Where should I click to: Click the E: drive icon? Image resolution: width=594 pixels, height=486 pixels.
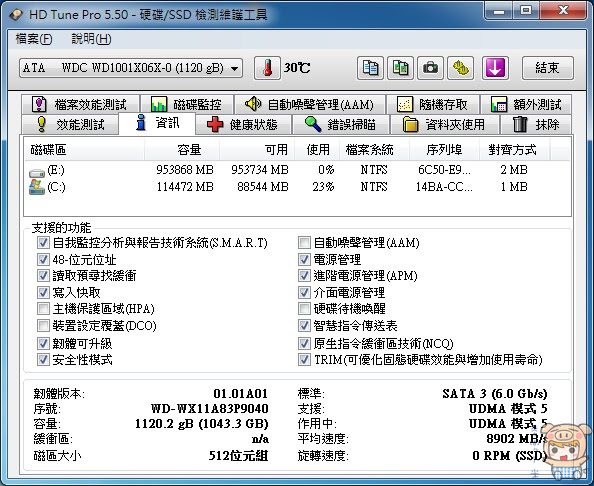click(x=37, y=173)
